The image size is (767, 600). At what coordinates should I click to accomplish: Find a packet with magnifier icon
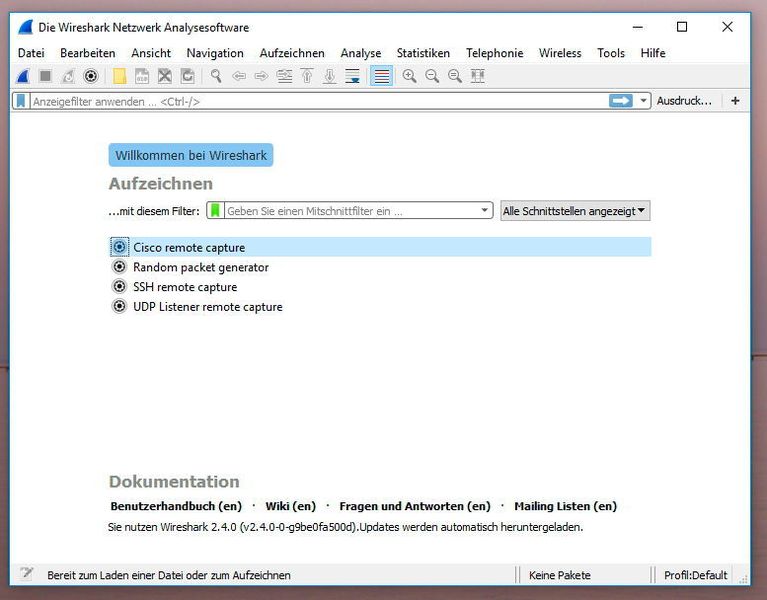point(216,76)
